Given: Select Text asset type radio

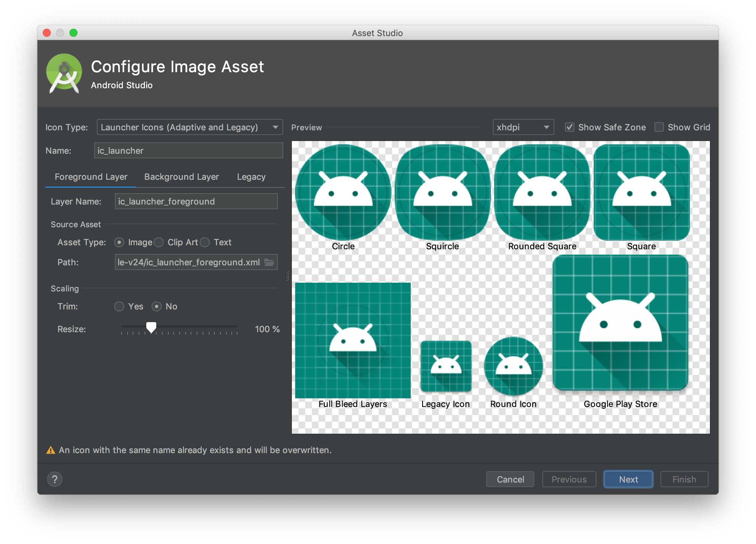Looking at the screenshot, I should click(205, 242).
